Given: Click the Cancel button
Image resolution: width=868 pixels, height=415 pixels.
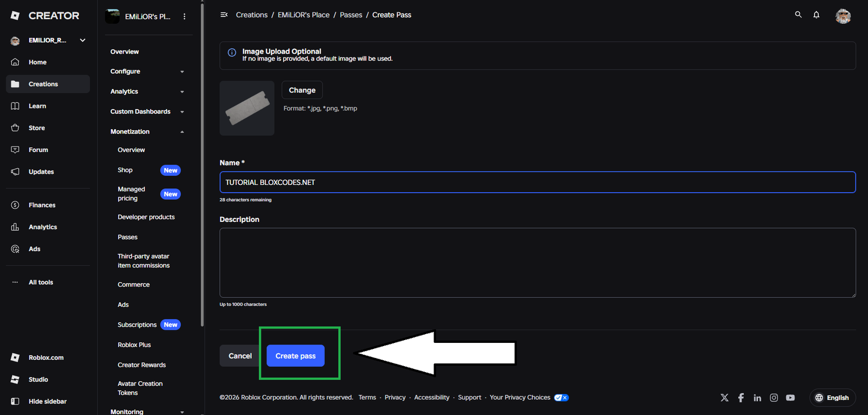Looking at the screenshot, I should point(240,356).
